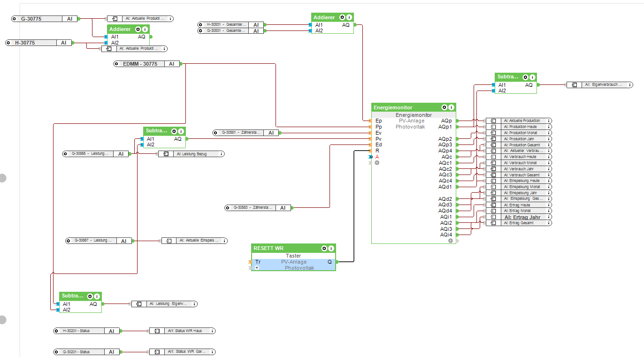The image size is (644, 357).
Task: Click info icon on Ertrag Jahr output
Action: coord(549,217)
